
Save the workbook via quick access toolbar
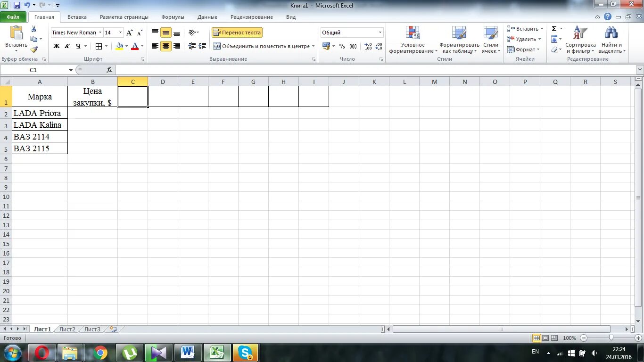pos(17,5)
